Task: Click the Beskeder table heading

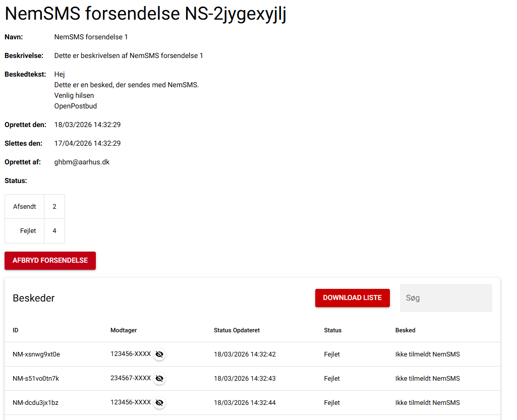Action: click(34, 298)
